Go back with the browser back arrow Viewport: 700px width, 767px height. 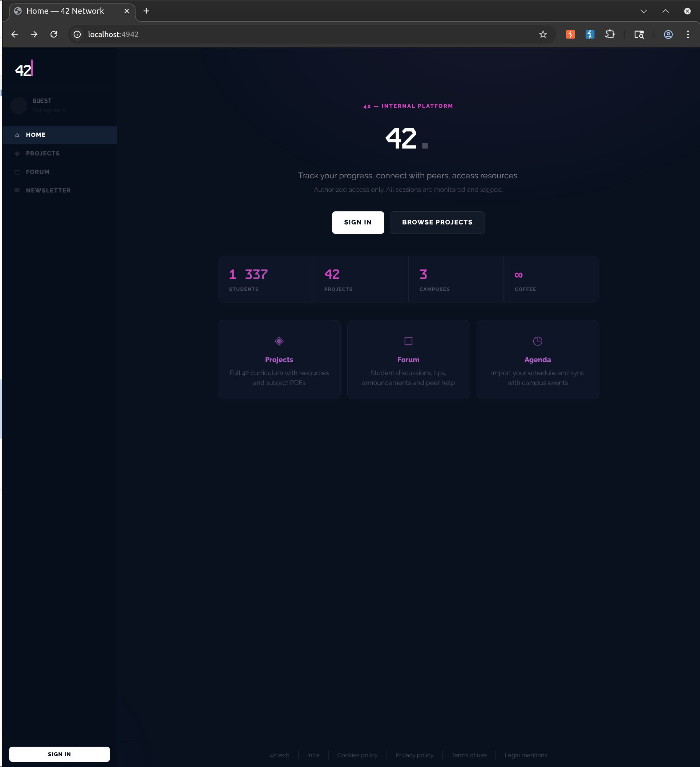pyautogui.click(x=15, y=34)
